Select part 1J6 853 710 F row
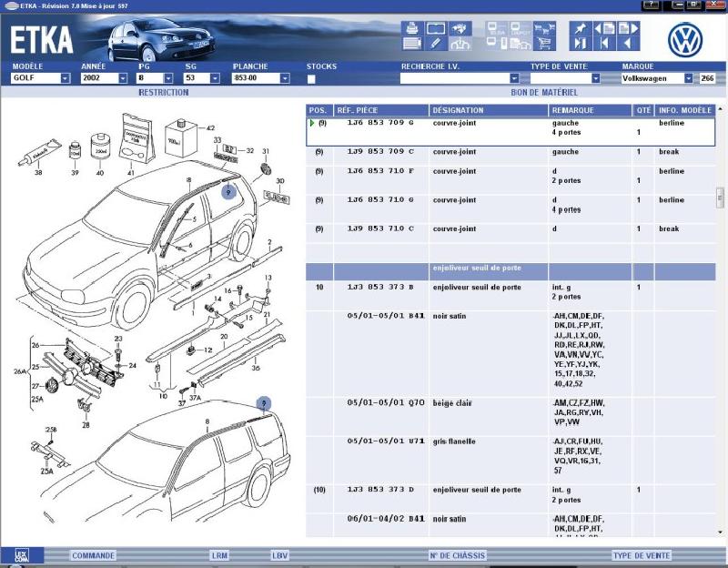The image size is (728, 568). pyautogui.click(x=511, y=180)
